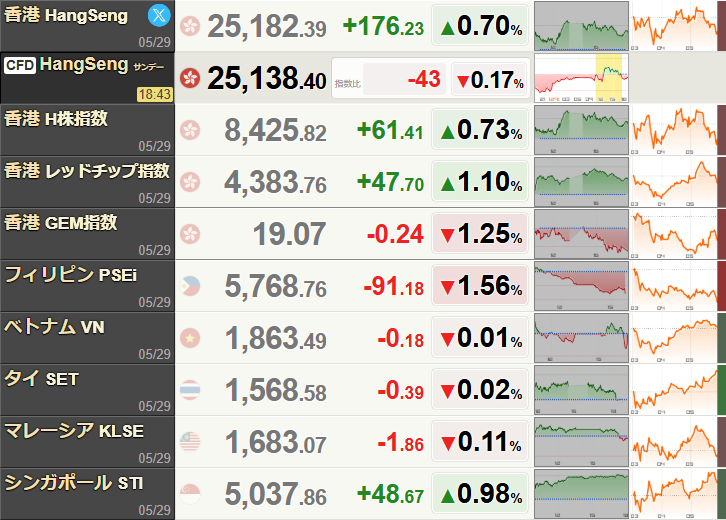Click ベトナム VN intraday chart
Screen dimensions: 726x520
pyautogui.click(x=582, y=338)
